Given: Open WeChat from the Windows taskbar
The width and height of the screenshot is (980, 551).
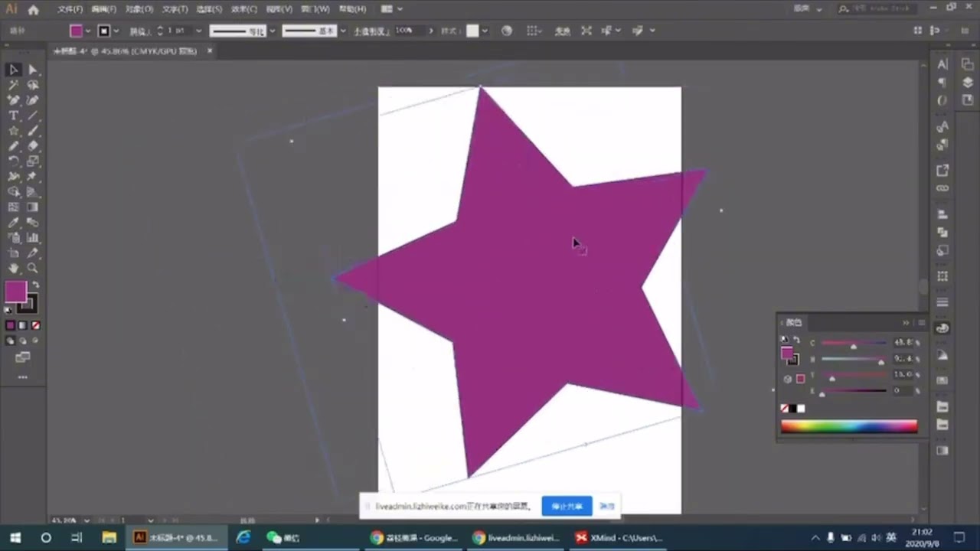Looking at the screenshot, I should [x=283, y=538].
